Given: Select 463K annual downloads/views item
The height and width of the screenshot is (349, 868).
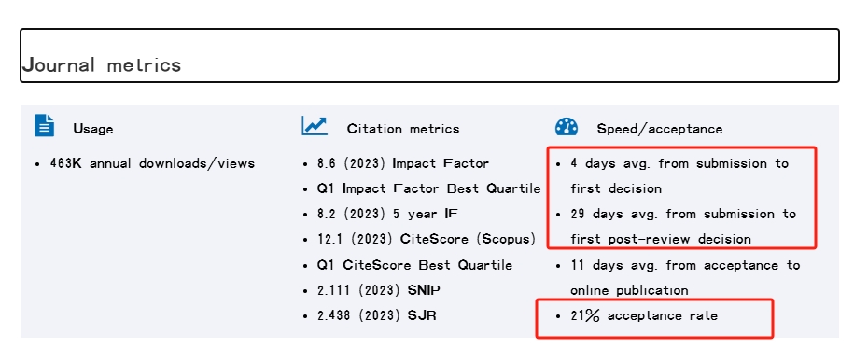Looking at the screenshot, I should tap(152, 163).
